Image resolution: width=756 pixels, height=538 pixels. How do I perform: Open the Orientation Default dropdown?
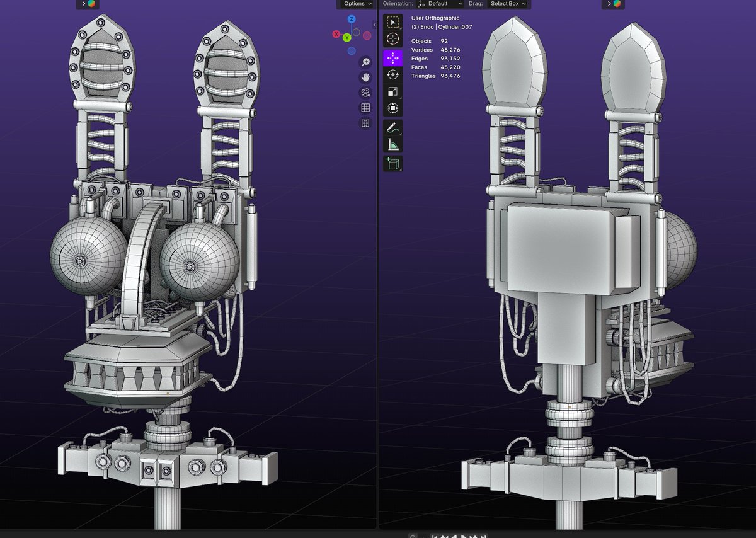(x=440, y=4)
